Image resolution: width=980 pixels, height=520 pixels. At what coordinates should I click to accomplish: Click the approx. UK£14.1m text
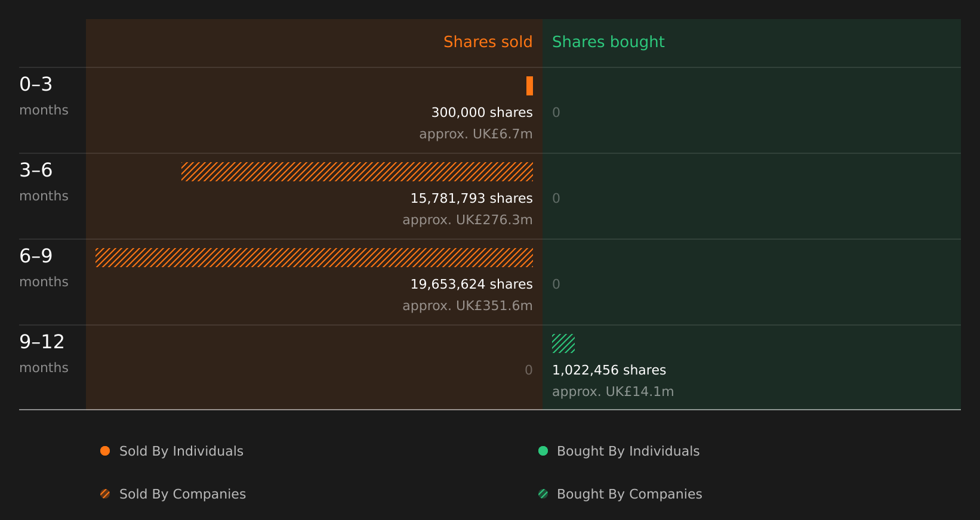click(x=613, y=391)
